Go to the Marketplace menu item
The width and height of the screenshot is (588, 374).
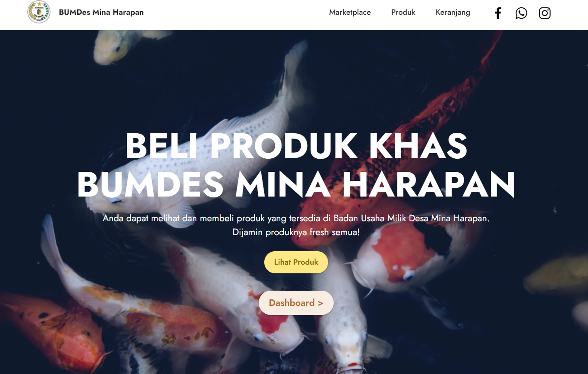(x=350, y=13)
